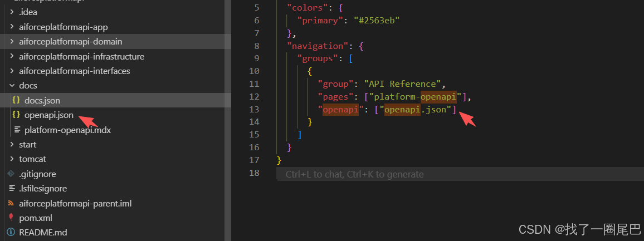Expand the tomcat folder chevron
The image size is (644, 241).
(12, 159)
